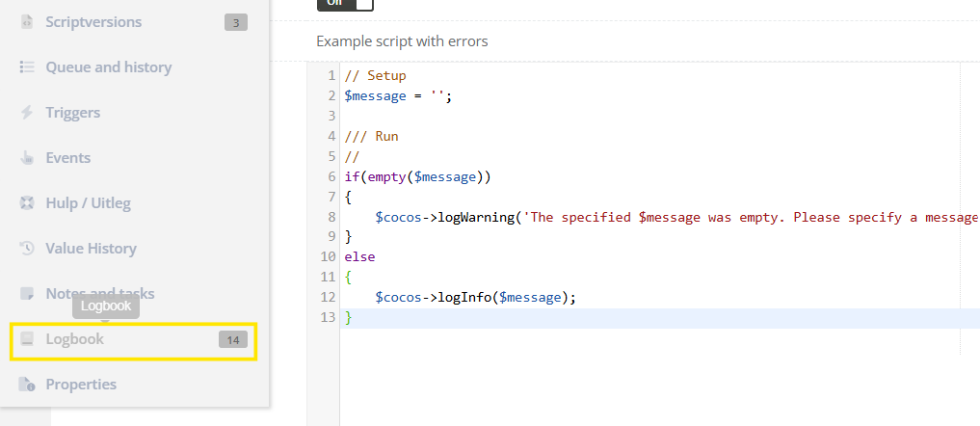This screenshot has height=426, width=980.
Task: Click line number 8 in the editor gutter
Action: point(331,217)
